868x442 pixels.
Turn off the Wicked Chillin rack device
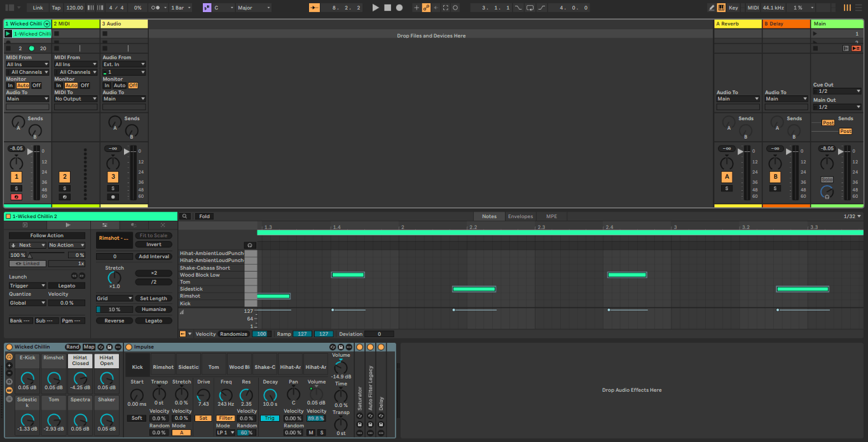coord(9,347)
